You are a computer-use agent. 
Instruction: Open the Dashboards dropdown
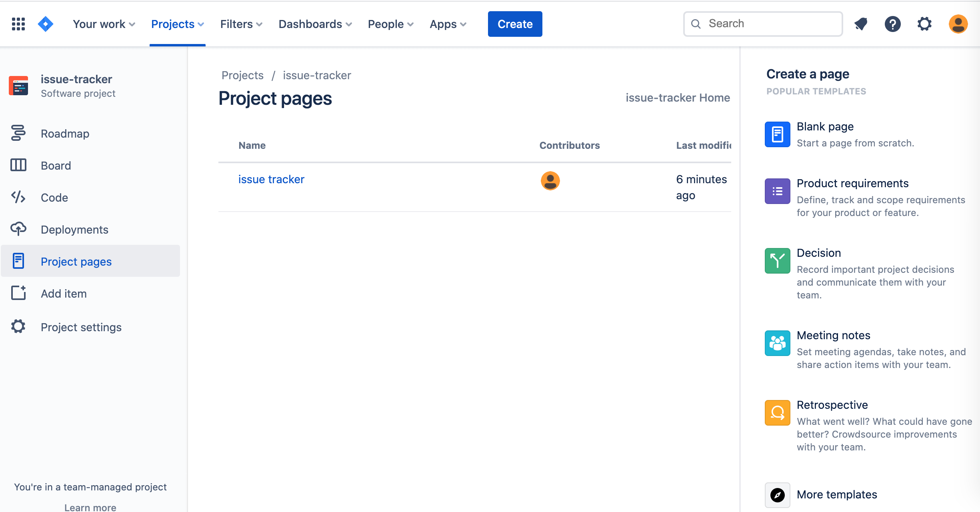pyautogui.click(x=315, y=24)
